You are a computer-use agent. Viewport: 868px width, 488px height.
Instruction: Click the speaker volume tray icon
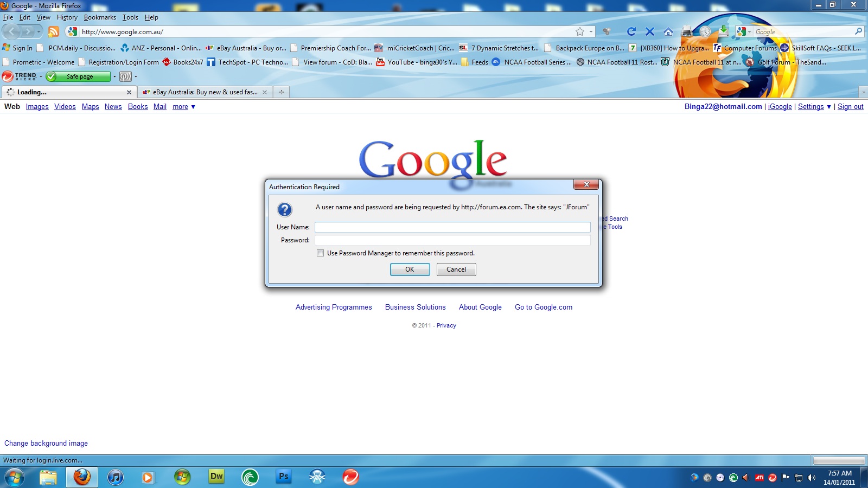pos(812,478)
